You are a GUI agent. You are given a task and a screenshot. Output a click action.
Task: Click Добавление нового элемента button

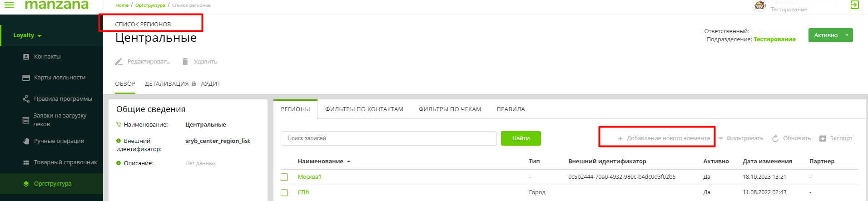664,138
